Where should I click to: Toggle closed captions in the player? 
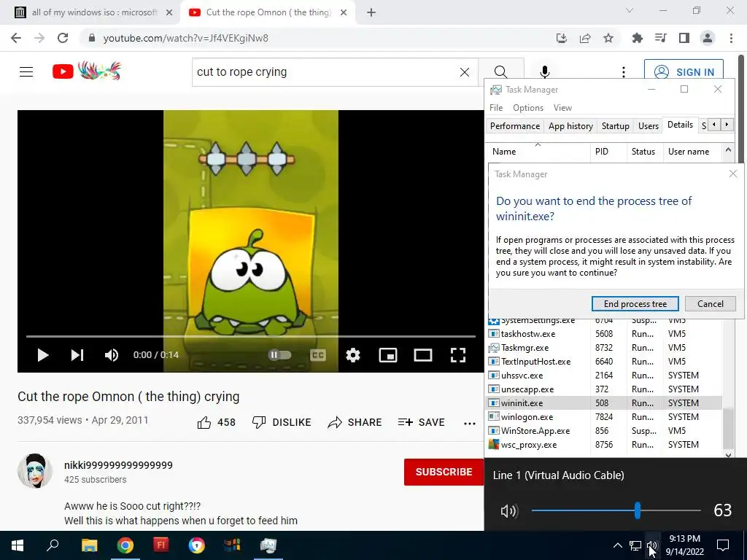click(318, 355)
